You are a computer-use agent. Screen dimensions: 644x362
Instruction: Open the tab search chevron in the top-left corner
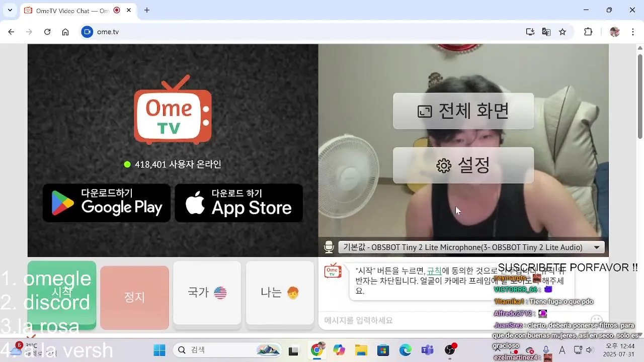click(x=10, y=10)
